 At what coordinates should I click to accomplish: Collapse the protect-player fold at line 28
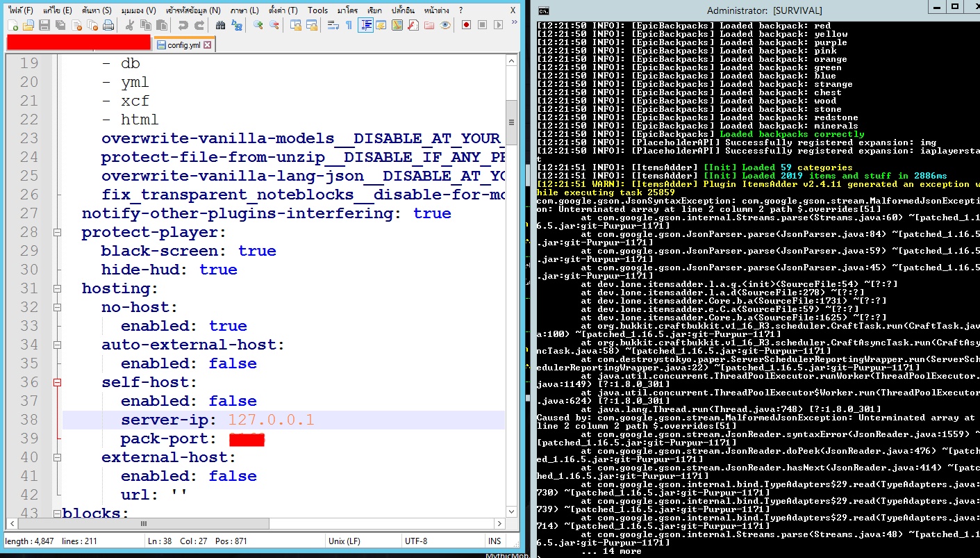coord(57,232)
